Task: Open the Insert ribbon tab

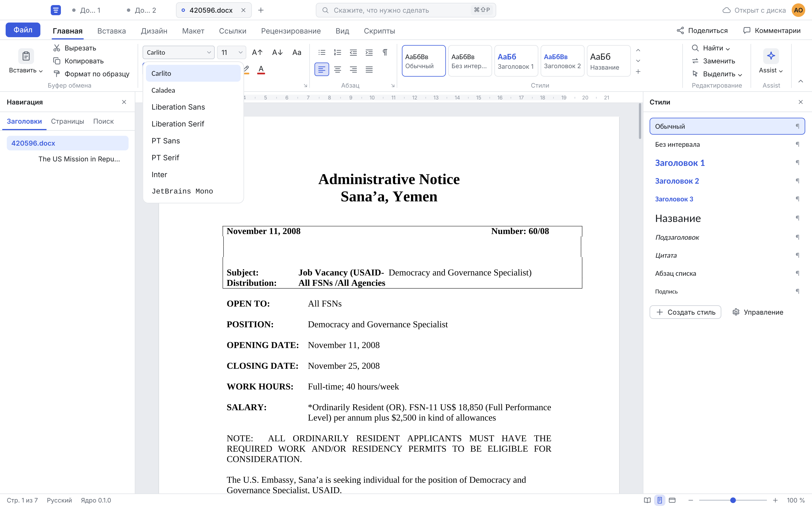Action: 111,31
